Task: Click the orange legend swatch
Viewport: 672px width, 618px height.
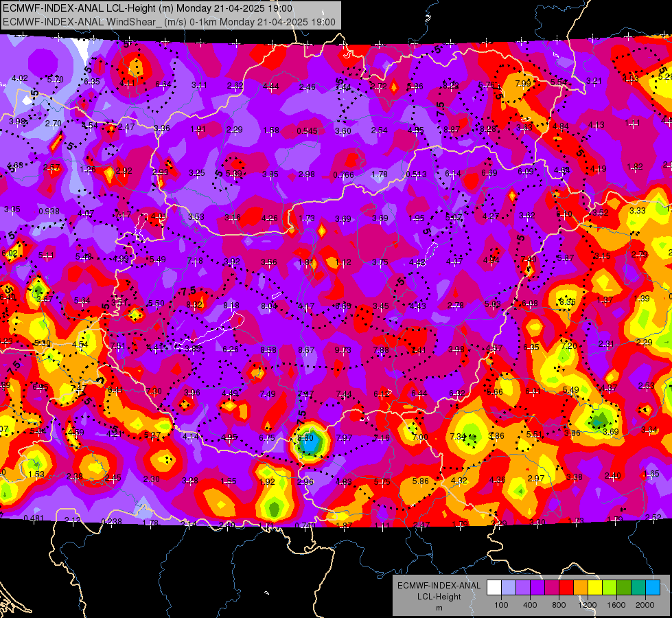Action: [580, 588]
